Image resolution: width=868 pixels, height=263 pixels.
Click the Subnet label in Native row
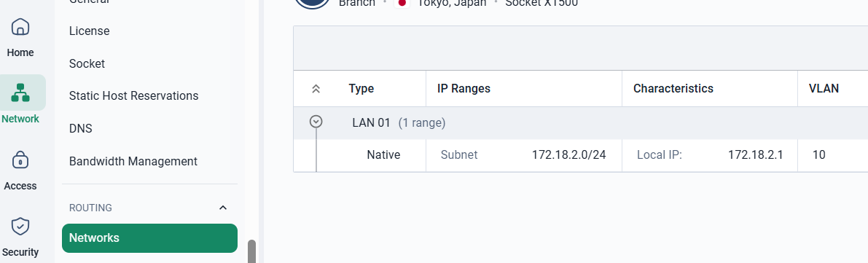point(459,155)
